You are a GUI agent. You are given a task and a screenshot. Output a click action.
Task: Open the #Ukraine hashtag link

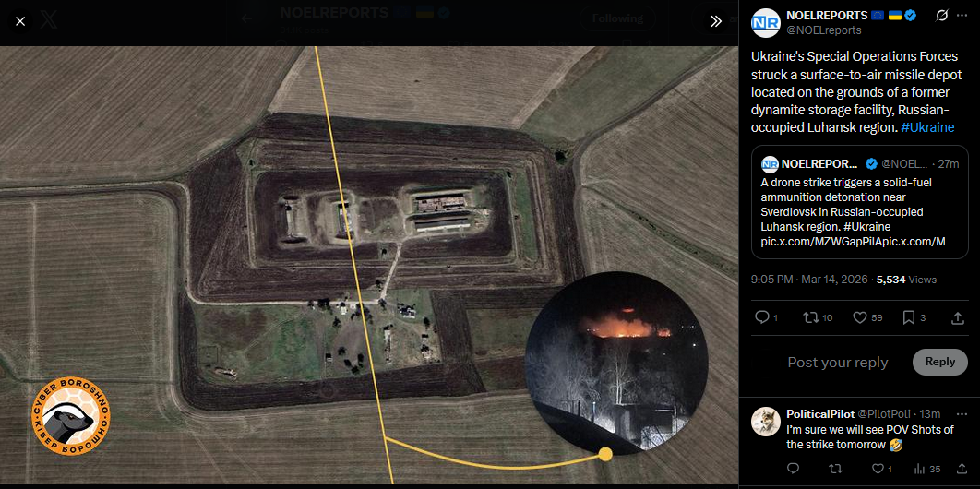click(x=927, y=127)
